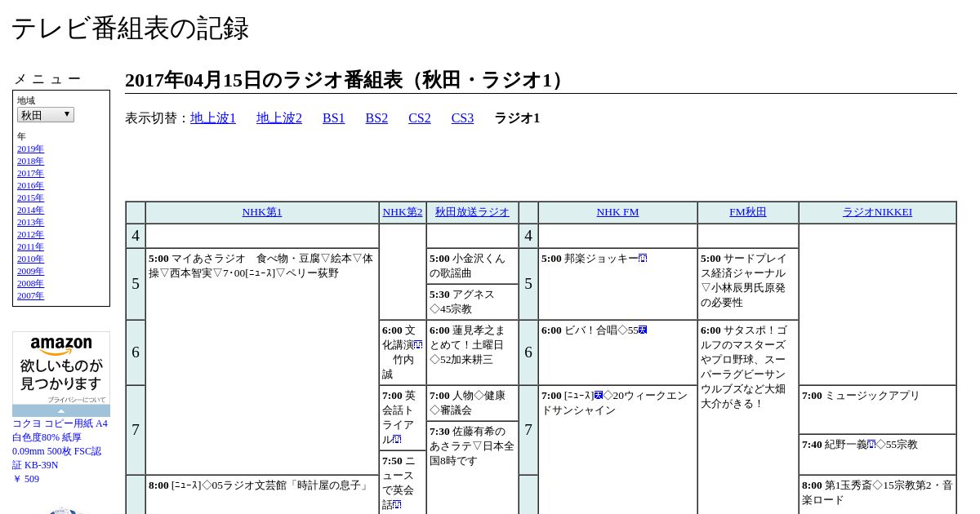
Task: Click the rerun icon after 英会話トライアル
Action: [x=397, y=439]
